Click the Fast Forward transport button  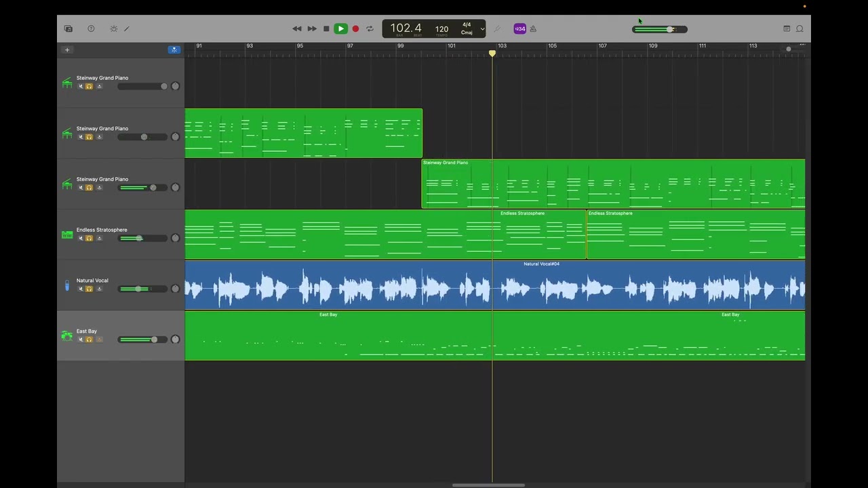pyautogui.click(x=312, y=28)
